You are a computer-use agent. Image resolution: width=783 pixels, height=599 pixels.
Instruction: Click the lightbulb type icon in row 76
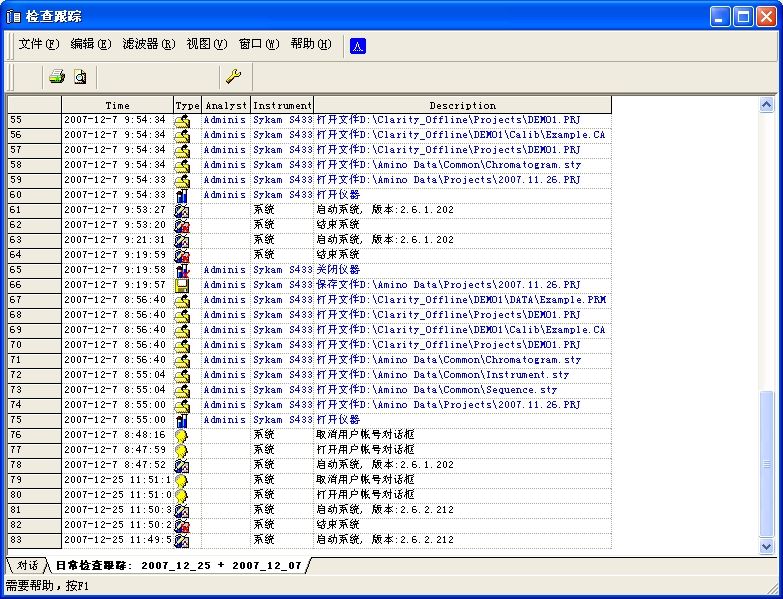tap(182, 435)
